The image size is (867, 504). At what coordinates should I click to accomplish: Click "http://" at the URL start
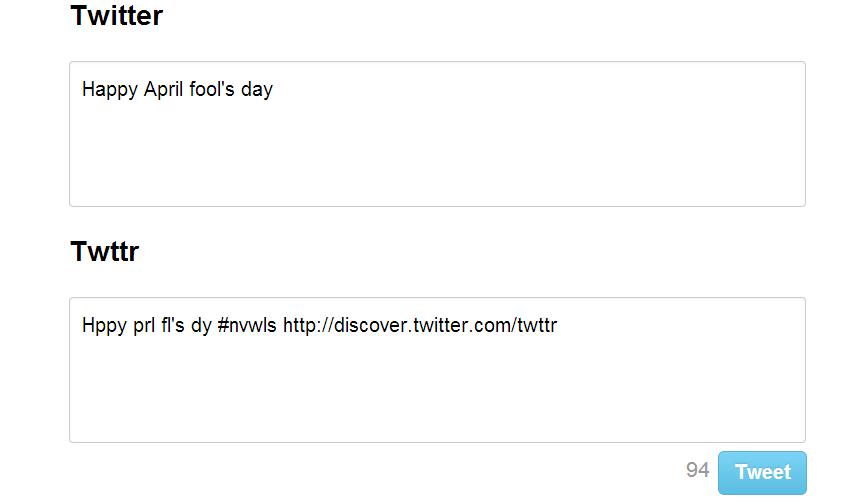tap(306, 325)
